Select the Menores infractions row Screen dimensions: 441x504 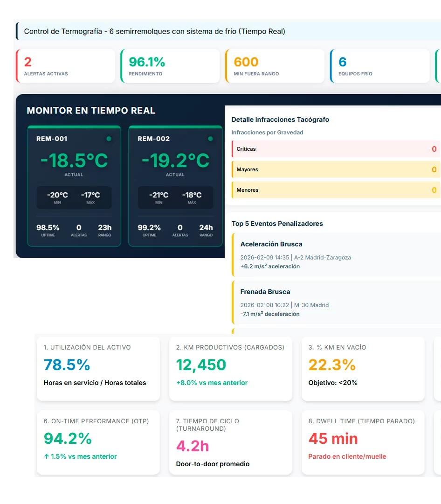point(336,190)
